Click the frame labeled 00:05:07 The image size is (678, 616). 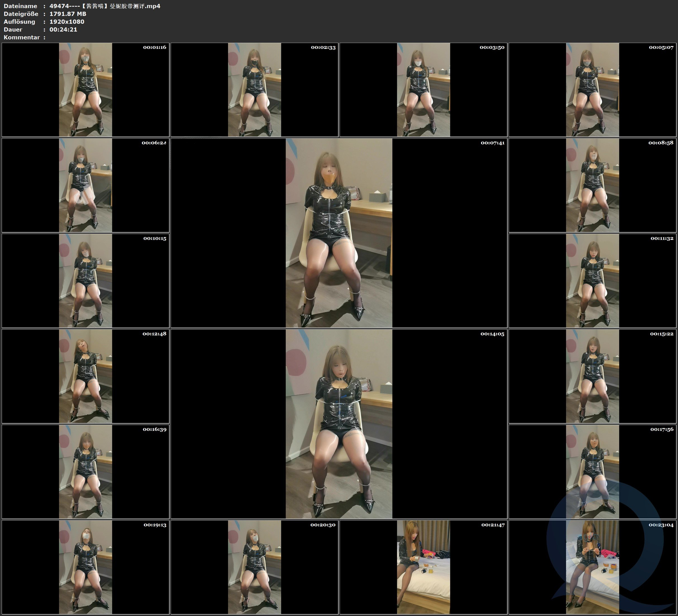[592, 89]
